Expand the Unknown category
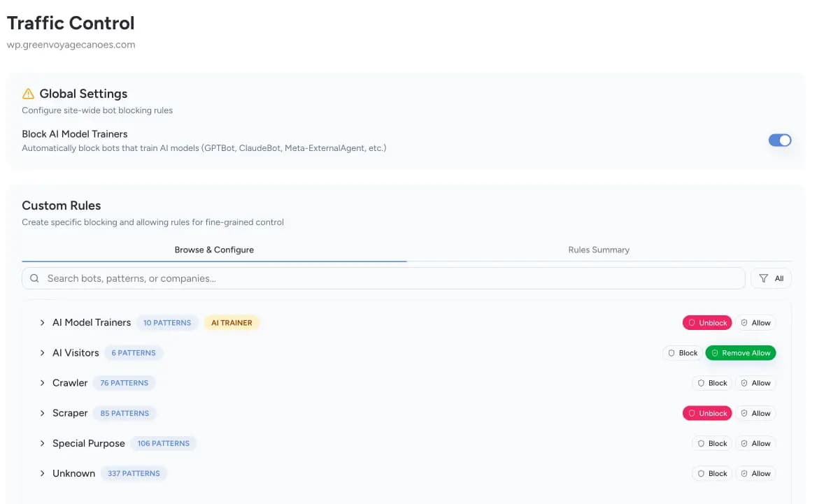The width and height of the screenshot is (817, 504). tap(41, 473)
